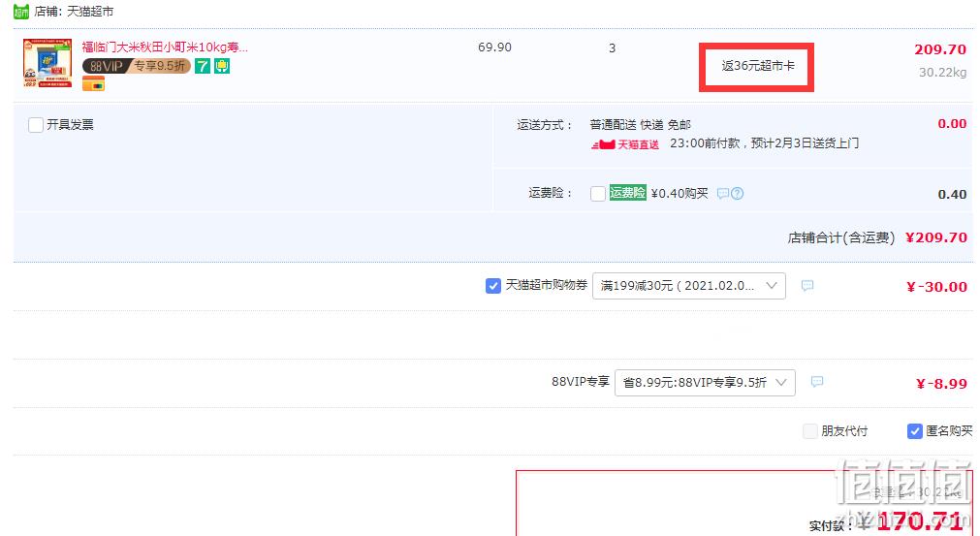Click the 0.40 insurance fee amount on the right
Viewport: 980px width, 536px height.
952,194
